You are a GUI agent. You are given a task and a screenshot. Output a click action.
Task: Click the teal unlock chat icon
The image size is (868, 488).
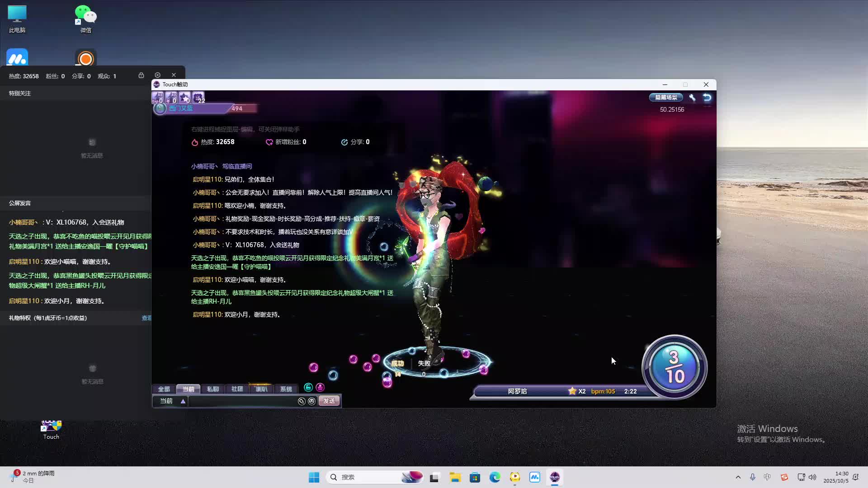coord(308,387)
